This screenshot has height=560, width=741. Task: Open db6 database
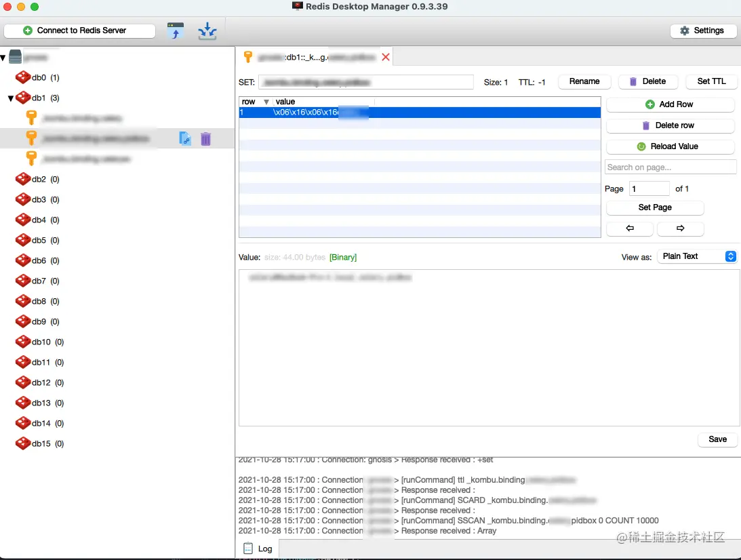(37, 260)
